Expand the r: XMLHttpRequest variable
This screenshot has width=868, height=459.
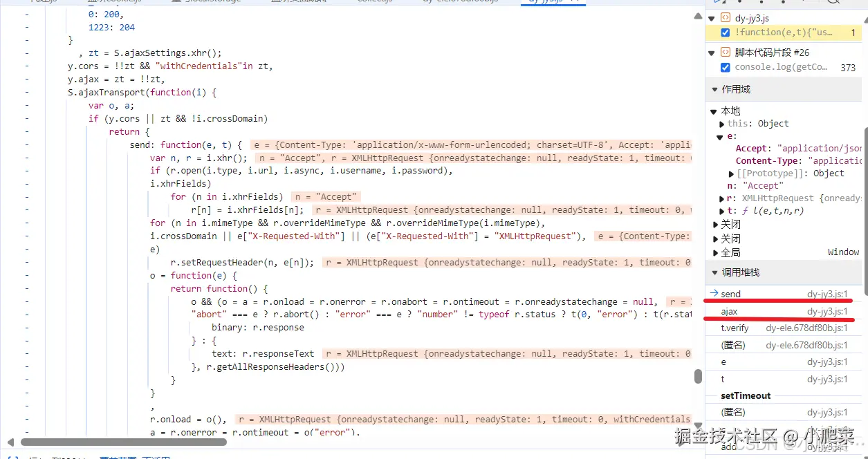[722, 198]
